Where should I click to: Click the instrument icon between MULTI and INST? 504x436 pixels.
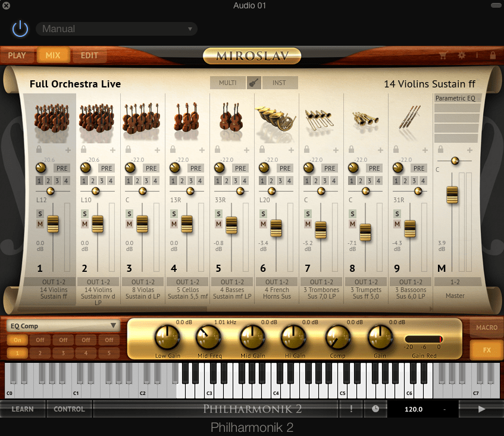pyautogui.click(x=253, y=83)
